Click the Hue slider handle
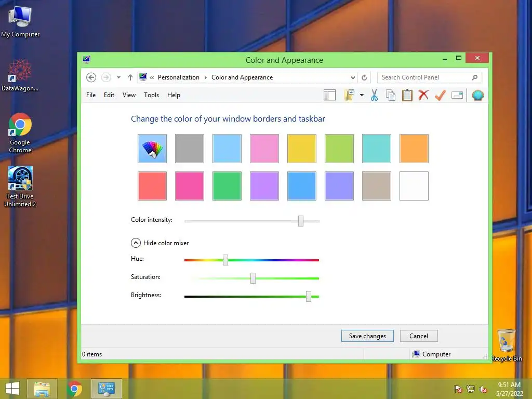The width and height of the screenshot is (532, 399). click(x=225, y=260)
